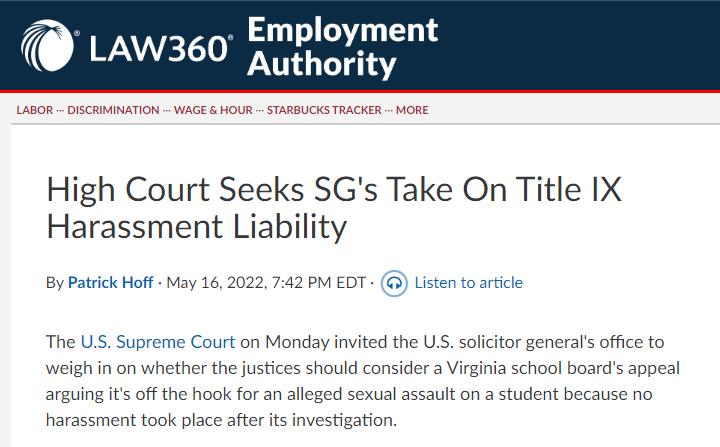Image resolution: width=720 pixels, height=447 pixels.
Task: Click the headphones listen icon
Action: pyautogui.click(x=394, y=283)
